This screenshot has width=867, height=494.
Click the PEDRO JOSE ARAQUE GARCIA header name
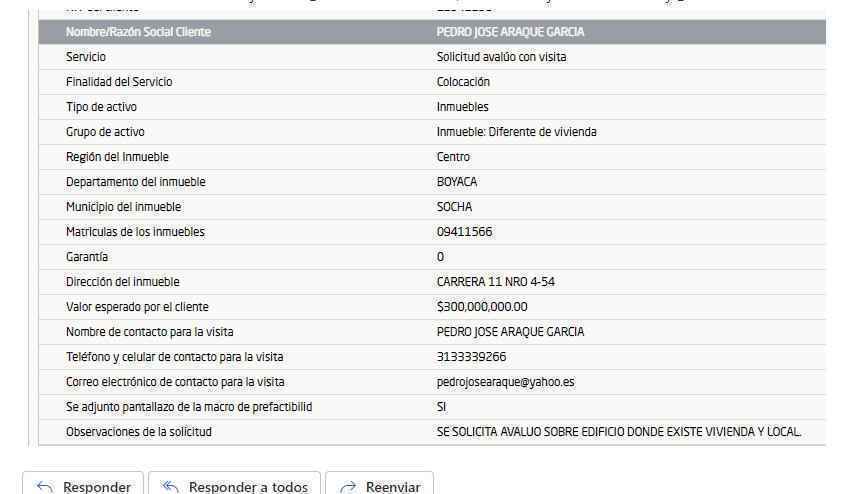510,32
